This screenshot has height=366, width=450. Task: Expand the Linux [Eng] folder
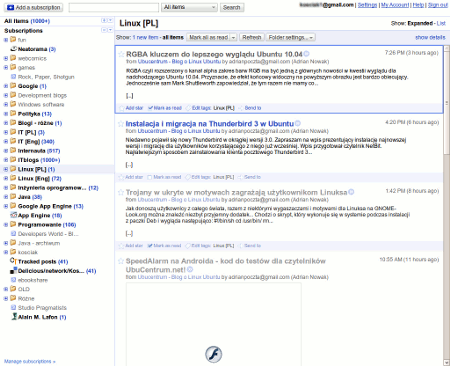click(x=6, y=178)
